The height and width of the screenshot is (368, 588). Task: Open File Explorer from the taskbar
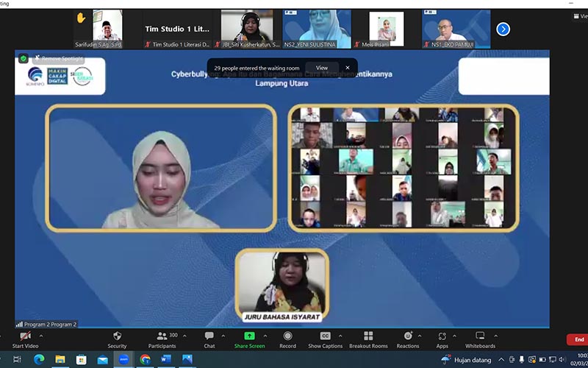coord(60,359)
